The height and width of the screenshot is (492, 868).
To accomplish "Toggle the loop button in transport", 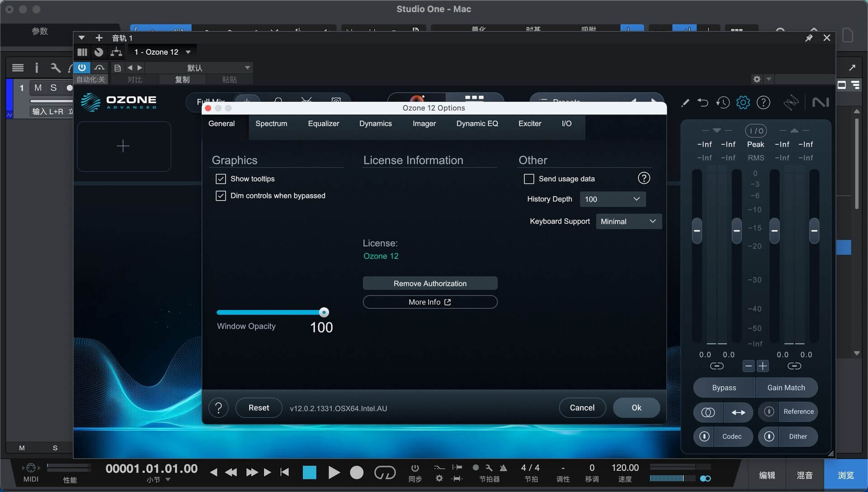I will coord(385,473).
